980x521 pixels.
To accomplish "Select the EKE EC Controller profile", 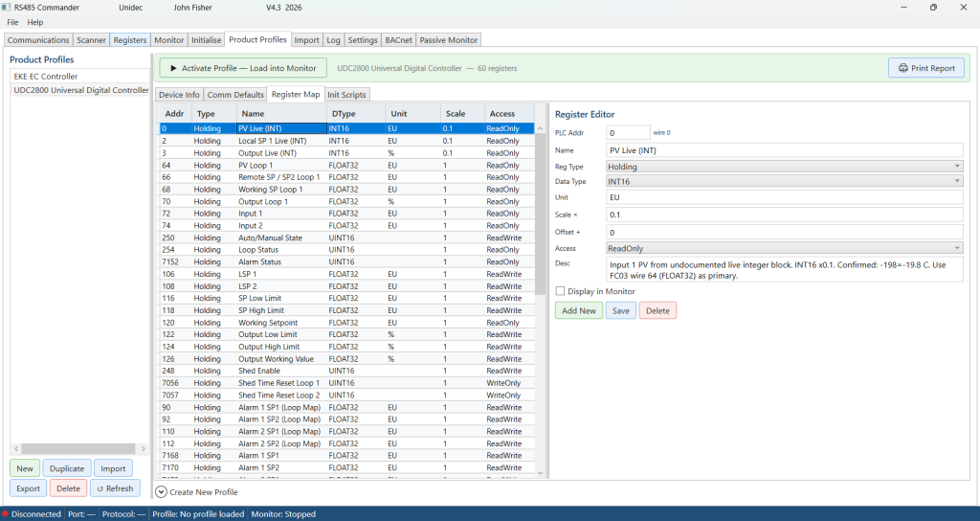I will tap(46, 77).
